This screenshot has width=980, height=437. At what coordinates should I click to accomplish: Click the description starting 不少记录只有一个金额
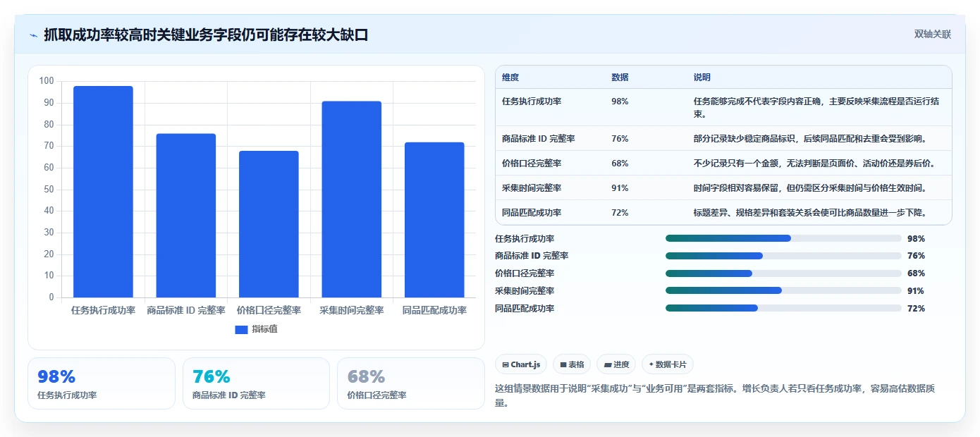point(814,164)
